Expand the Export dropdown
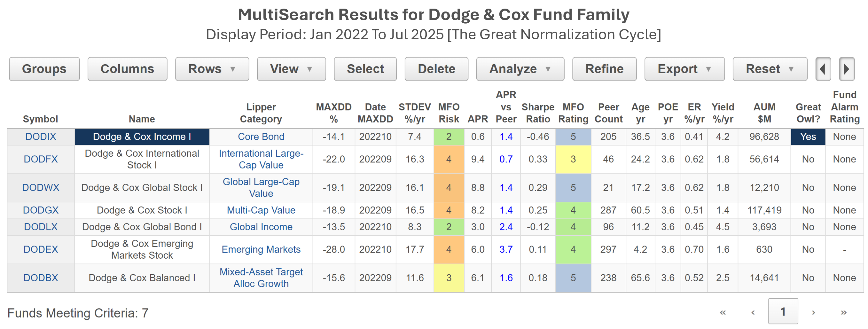Viewport: 868px width, 329px height. click(x=684, y=69)
